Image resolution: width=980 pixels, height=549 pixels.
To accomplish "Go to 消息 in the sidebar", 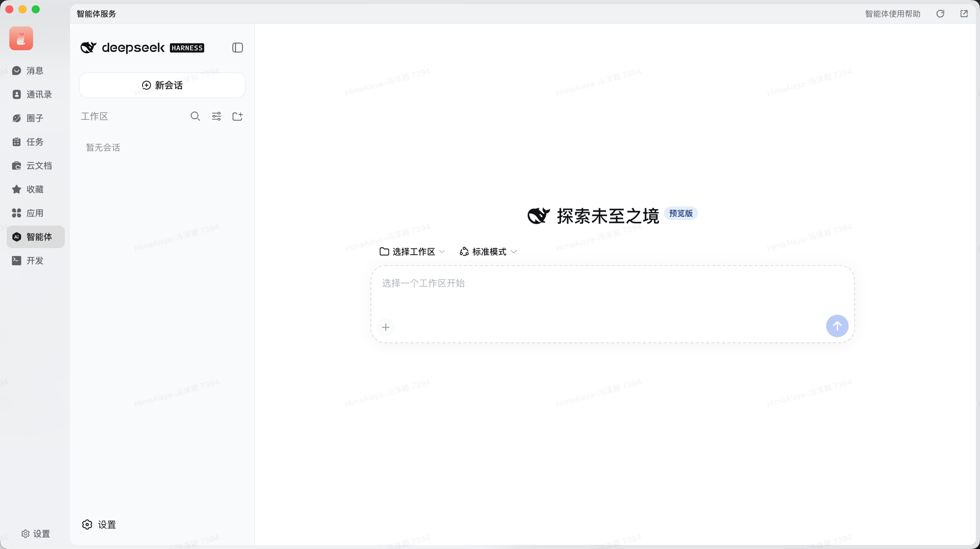I will point(35,71).
